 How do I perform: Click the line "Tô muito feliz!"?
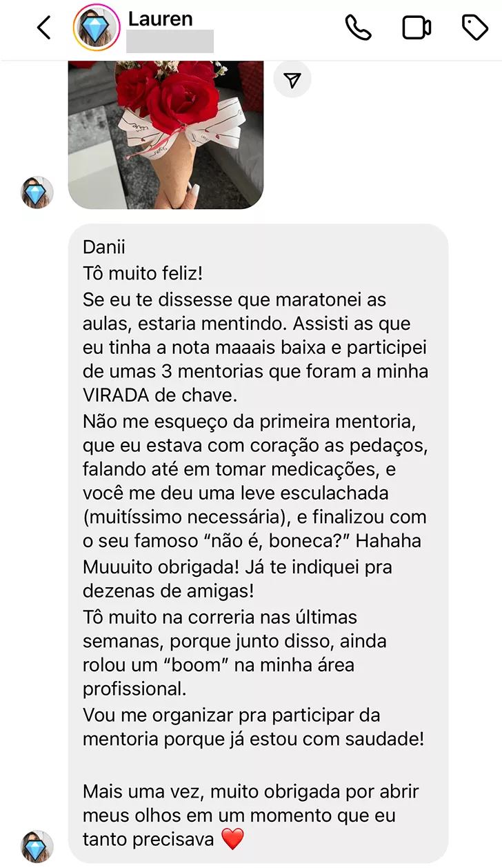(x=143, y=273)
